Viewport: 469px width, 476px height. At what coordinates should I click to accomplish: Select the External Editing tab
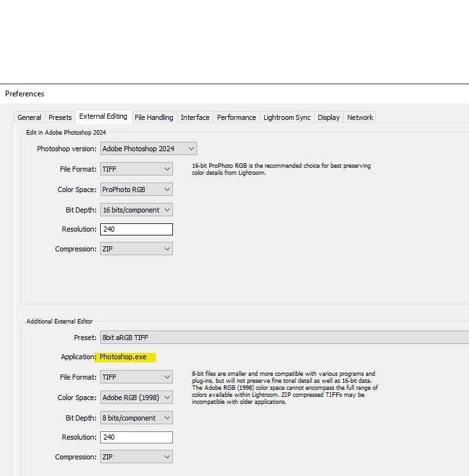[x=103, y=117]
